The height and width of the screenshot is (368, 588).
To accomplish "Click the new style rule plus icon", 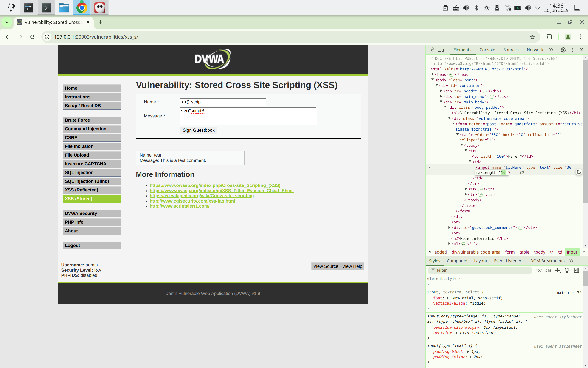I will (x=558, y=270).
